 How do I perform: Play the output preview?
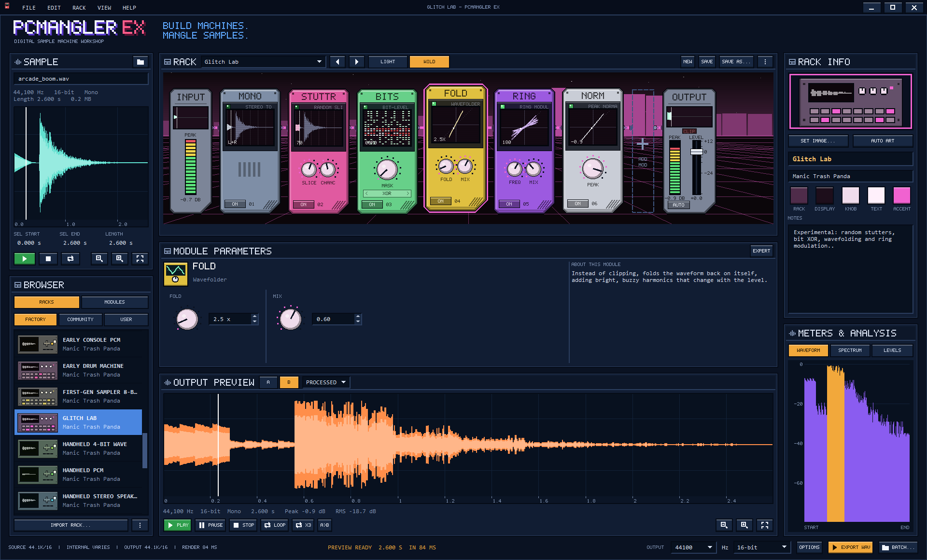[178, 525]
